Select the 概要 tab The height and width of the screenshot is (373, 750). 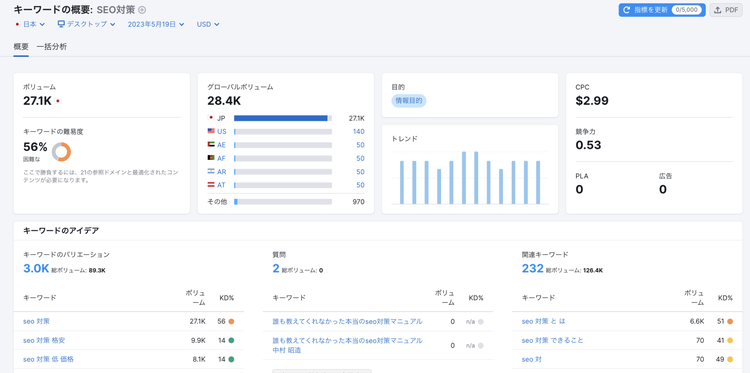click(21, 47)
